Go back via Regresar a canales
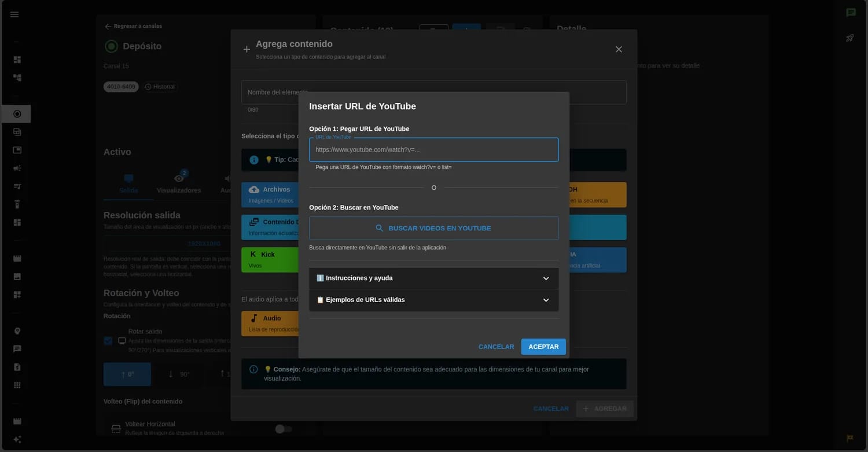The image size is (868, 452). 133,26
